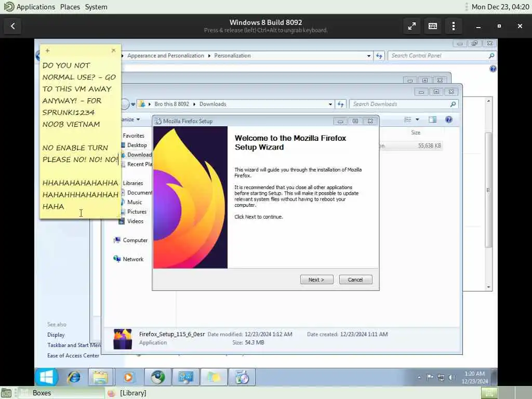This screenshot has width=532, height=399.
Task: Click the Size column header
Action: [416, 132]
